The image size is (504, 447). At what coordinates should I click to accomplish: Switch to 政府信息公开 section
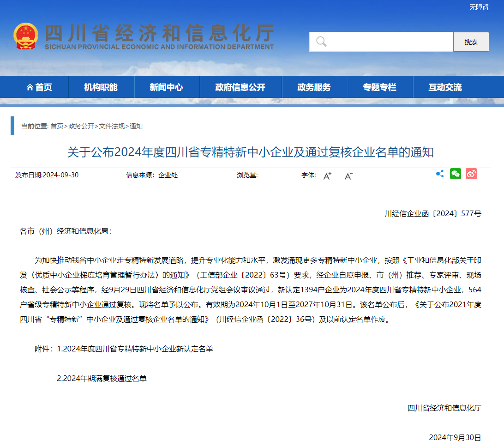(x=240, y=87)
